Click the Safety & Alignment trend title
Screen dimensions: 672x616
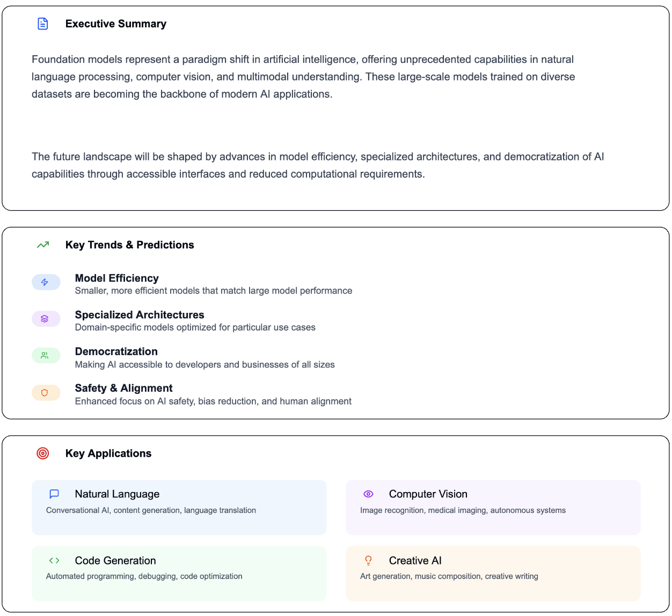tap(124, 388)
